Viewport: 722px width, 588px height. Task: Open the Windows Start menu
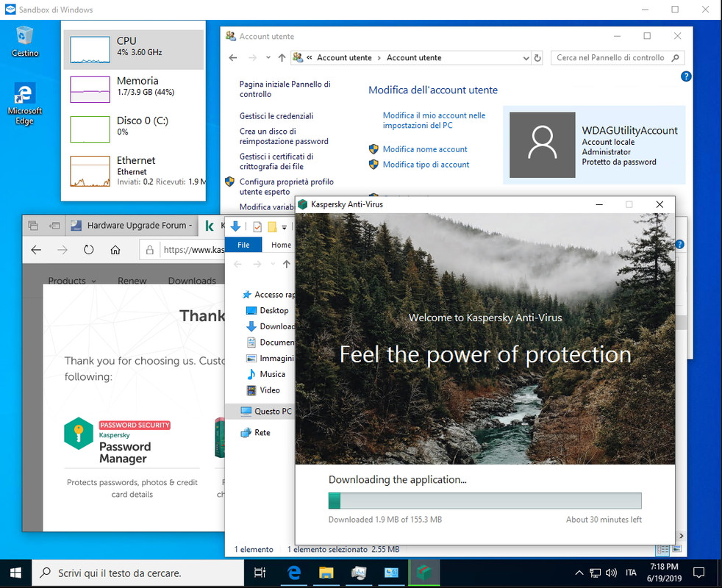(x=15, y=573)
